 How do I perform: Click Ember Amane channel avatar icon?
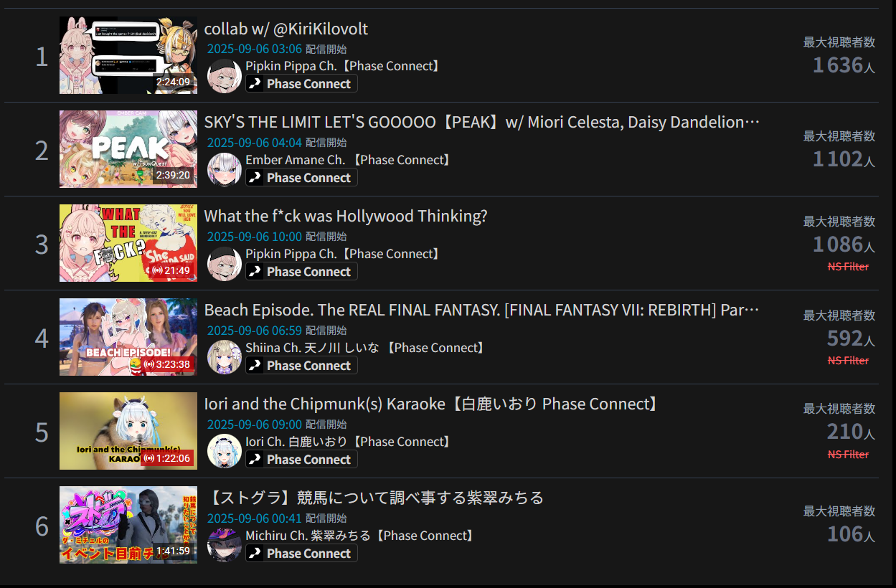[225, 169]
